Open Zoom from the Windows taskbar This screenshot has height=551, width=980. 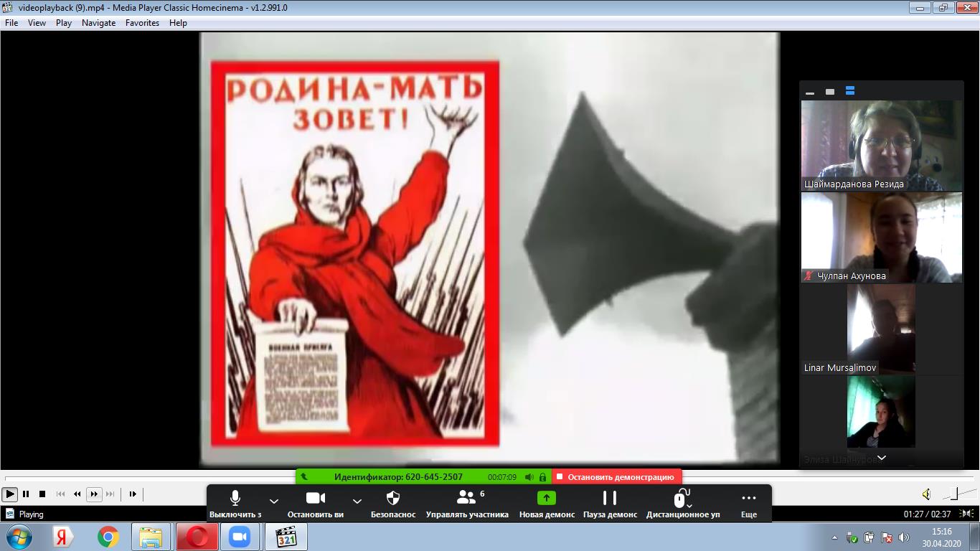point(239,537)
